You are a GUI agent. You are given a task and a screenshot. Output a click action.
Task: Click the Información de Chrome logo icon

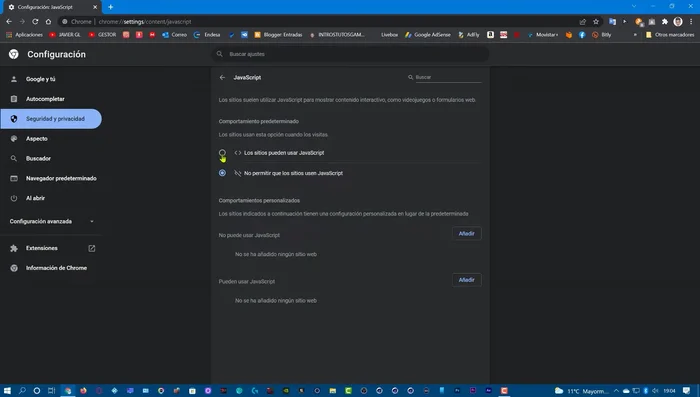[14, 268]
